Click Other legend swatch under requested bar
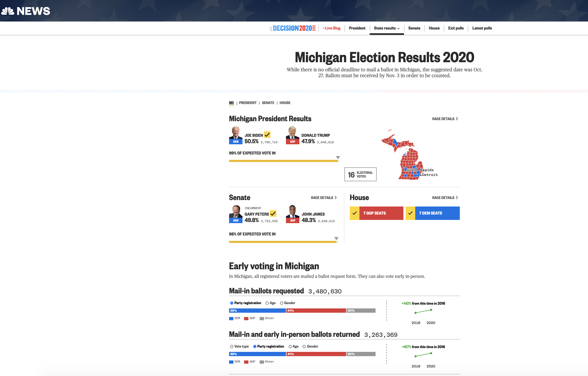This screenshot has height=376, width=588. click(x=262, y=319)
